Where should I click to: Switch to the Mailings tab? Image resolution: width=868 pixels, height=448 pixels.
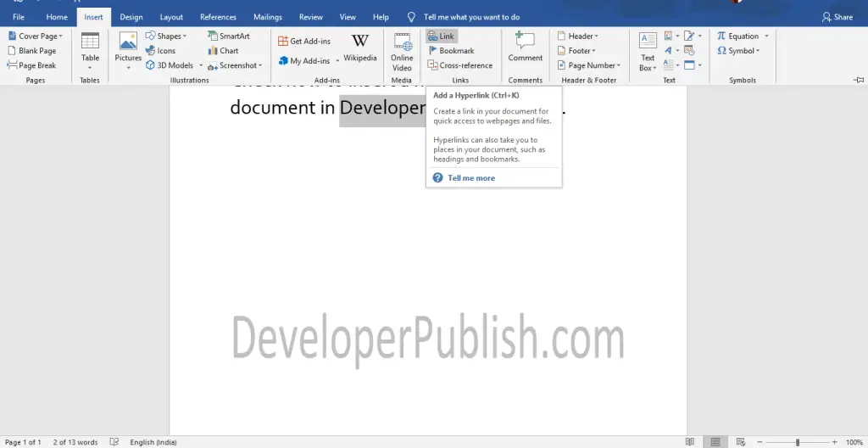pos(267,17)
